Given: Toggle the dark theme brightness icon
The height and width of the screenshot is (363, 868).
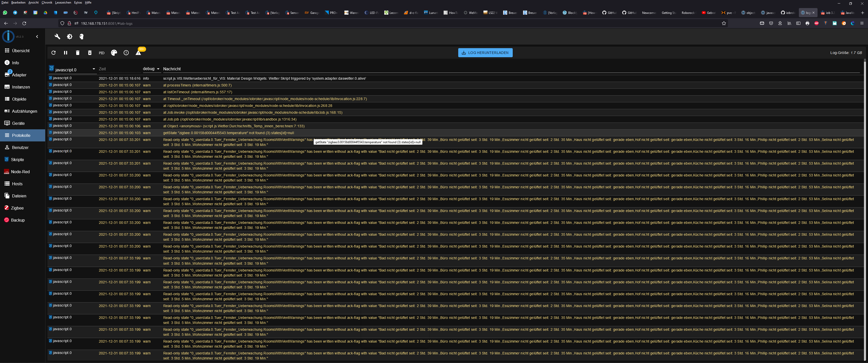Looking at the screenshot, I should coord(69,36).
